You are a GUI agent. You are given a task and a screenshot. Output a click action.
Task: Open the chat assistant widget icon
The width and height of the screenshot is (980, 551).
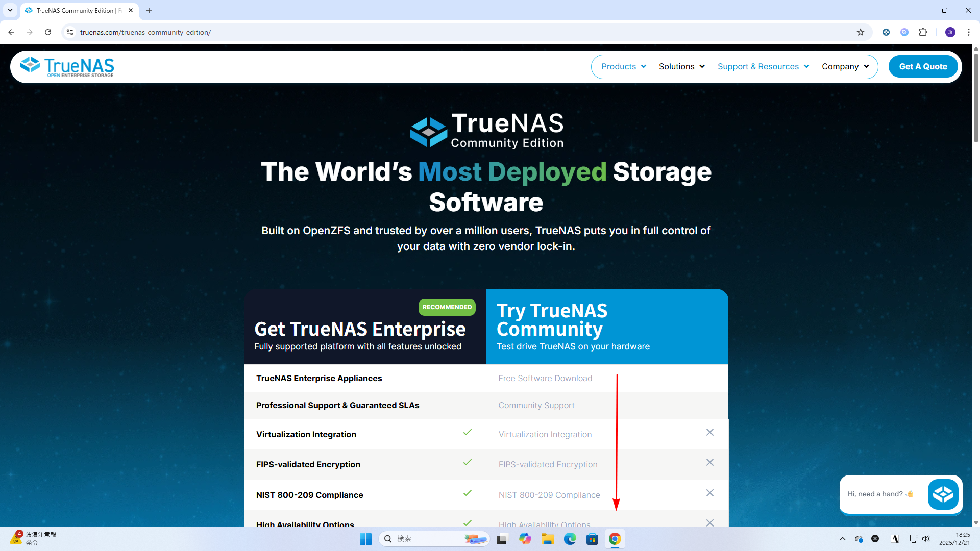tap(942, 494)
